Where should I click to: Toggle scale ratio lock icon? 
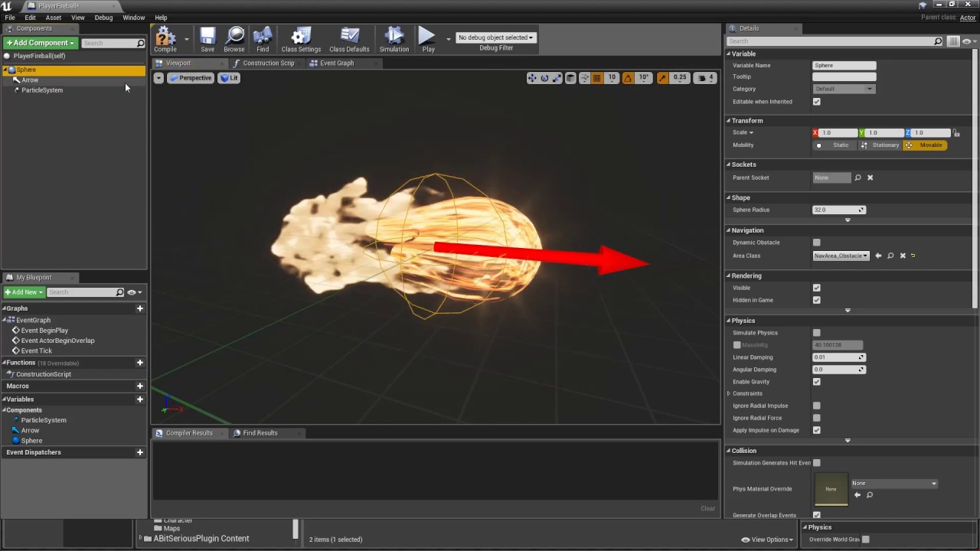(956, 133)
